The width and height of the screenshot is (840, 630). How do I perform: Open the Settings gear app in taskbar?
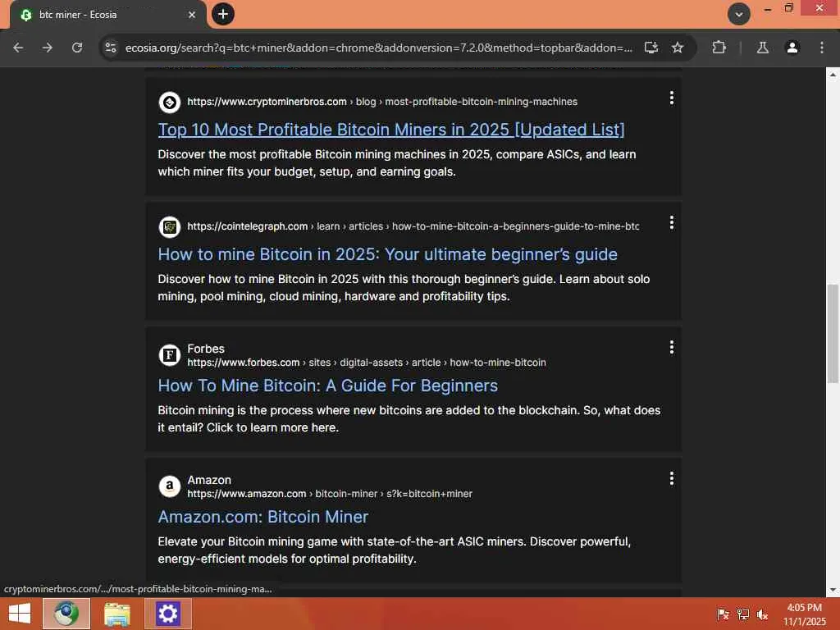(167, 614)
